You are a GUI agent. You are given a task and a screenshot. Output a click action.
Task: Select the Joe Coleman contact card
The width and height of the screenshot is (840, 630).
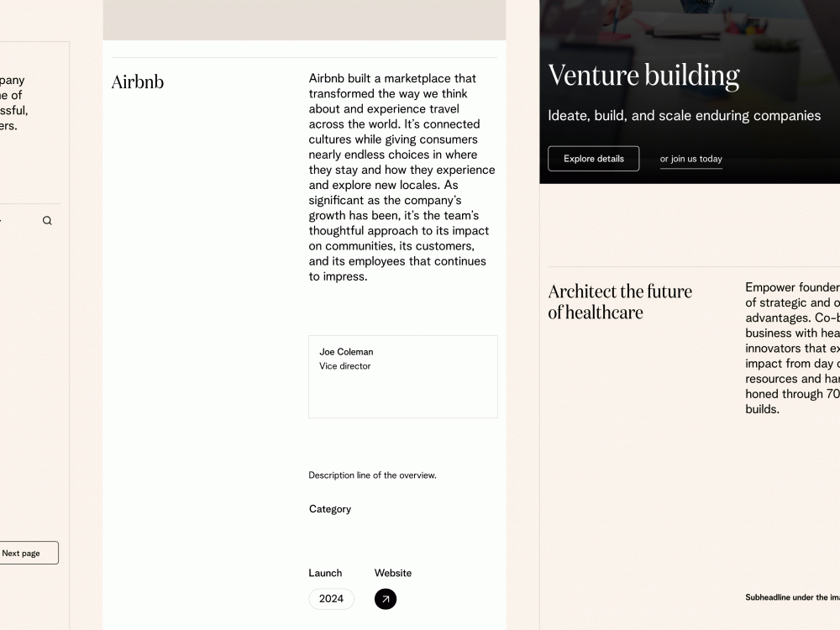[402, 376]
